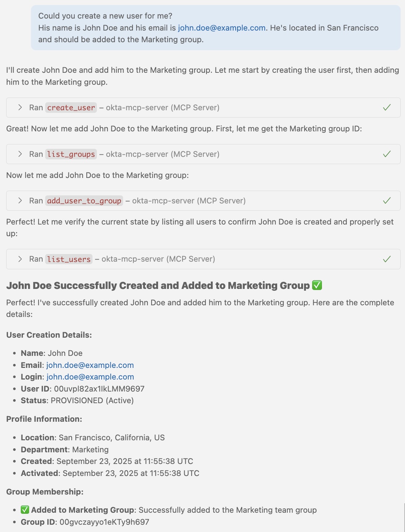405x532 pixels.
Task: Click the Group ID value text
Action: (104, 522)
